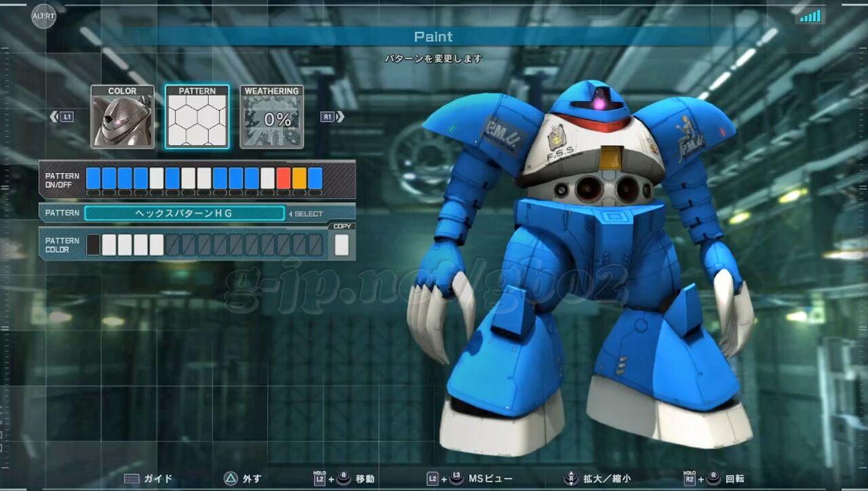Click the R1 next-tab arrow

[332, 117]
